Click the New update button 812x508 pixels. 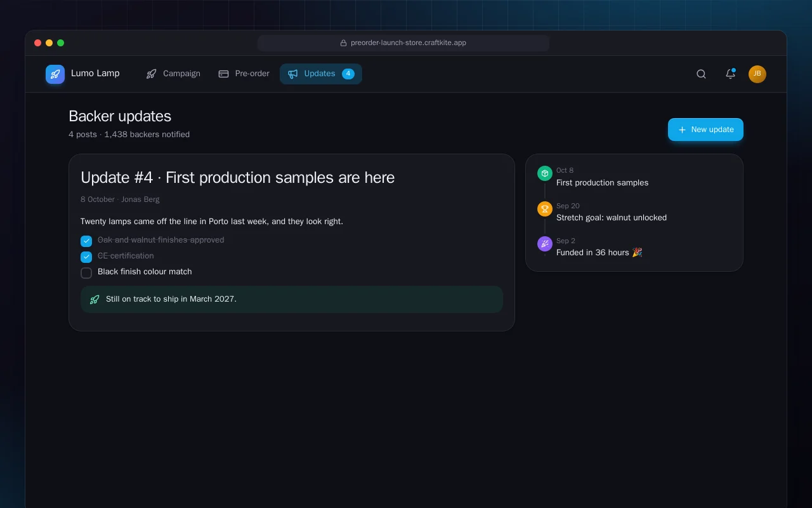coord(705,130)
